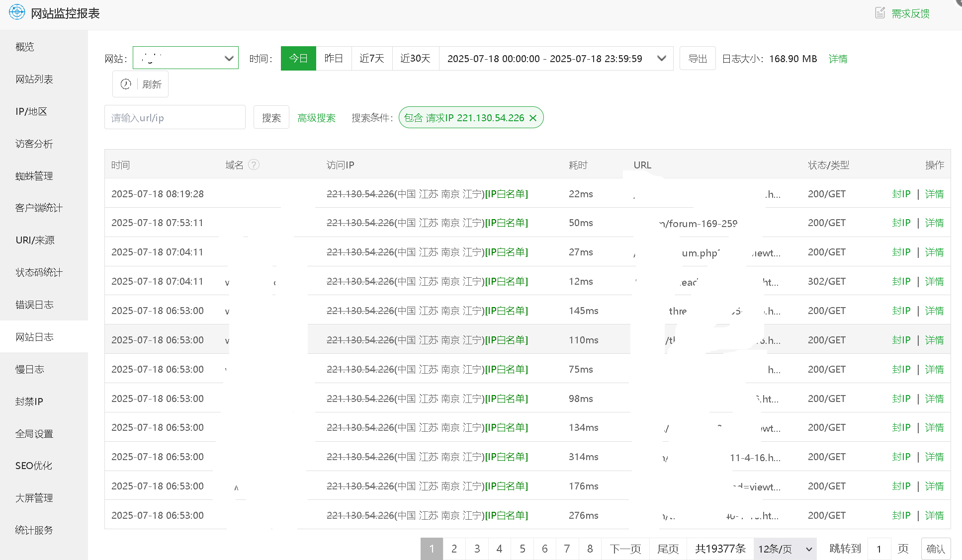962x560 pixels.
Task: Click the 导出 export button
Action: pos(698,59)
